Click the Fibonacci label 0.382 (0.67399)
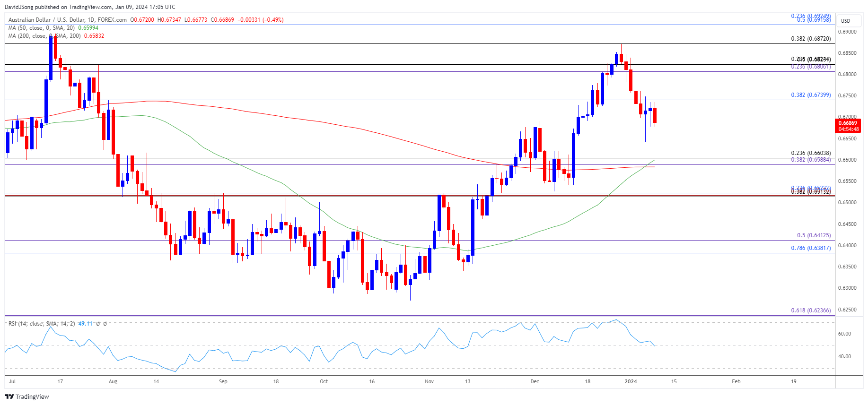868x405 pixels. tap(811, 95)
